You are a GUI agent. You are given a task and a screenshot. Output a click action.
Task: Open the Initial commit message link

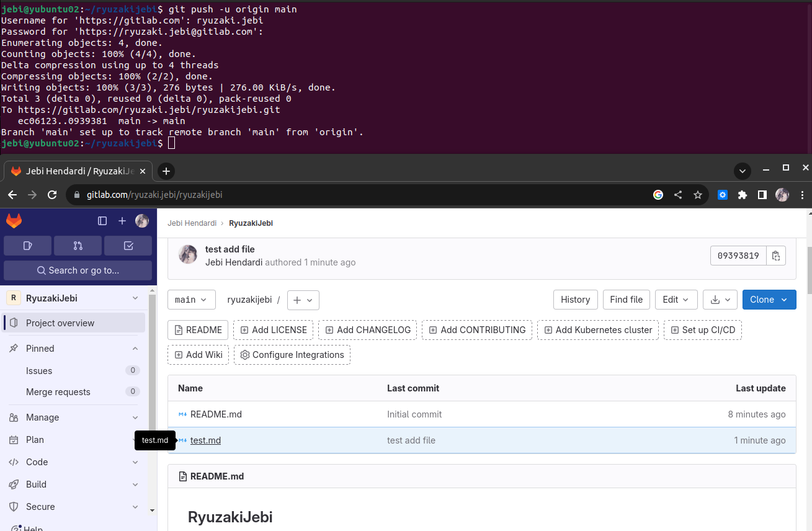[x=414, y=414]
